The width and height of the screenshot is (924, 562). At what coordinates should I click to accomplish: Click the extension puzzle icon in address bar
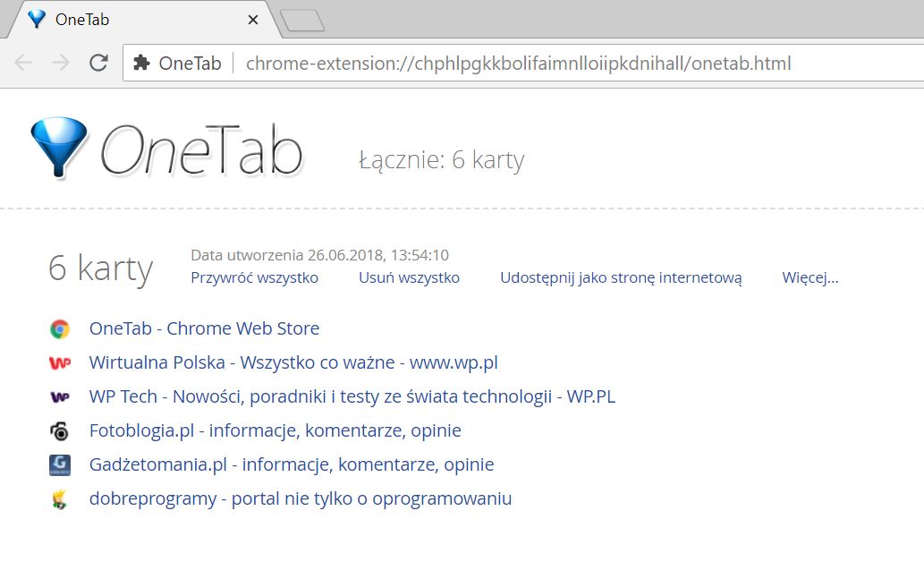141,63
